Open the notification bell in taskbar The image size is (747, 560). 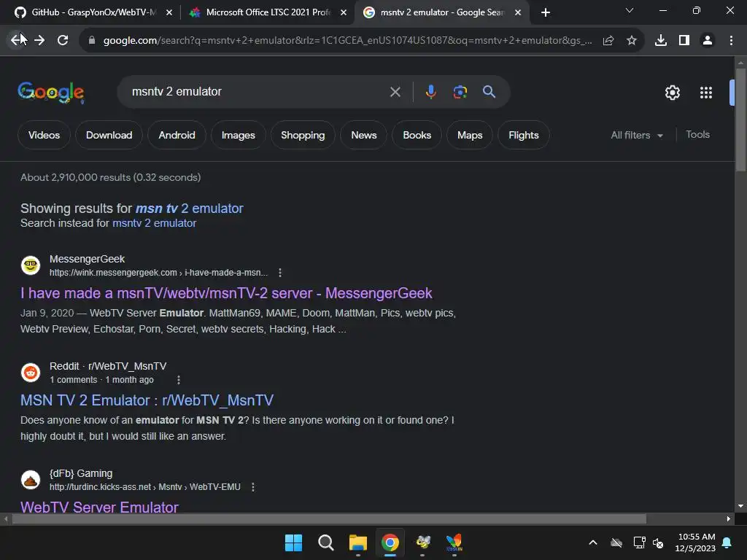click(x=727, y=542)
